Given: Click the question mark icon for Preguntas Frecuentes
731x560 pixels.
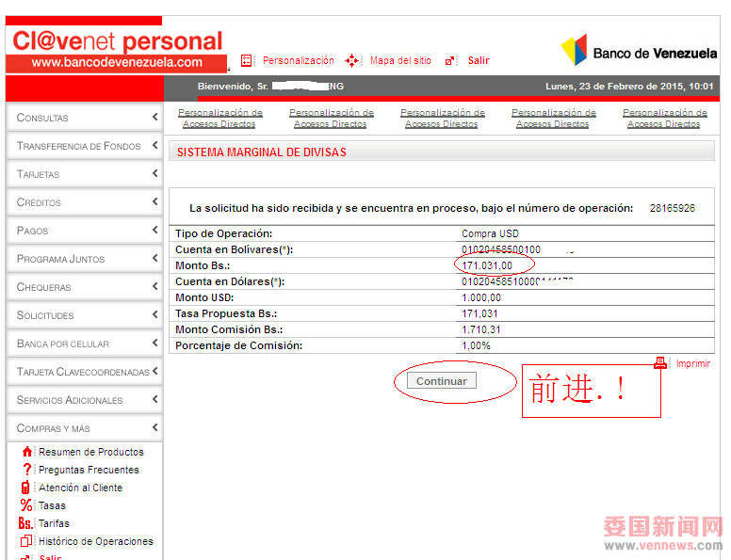Looking at the screenshot, I should [x=27, y=469].
